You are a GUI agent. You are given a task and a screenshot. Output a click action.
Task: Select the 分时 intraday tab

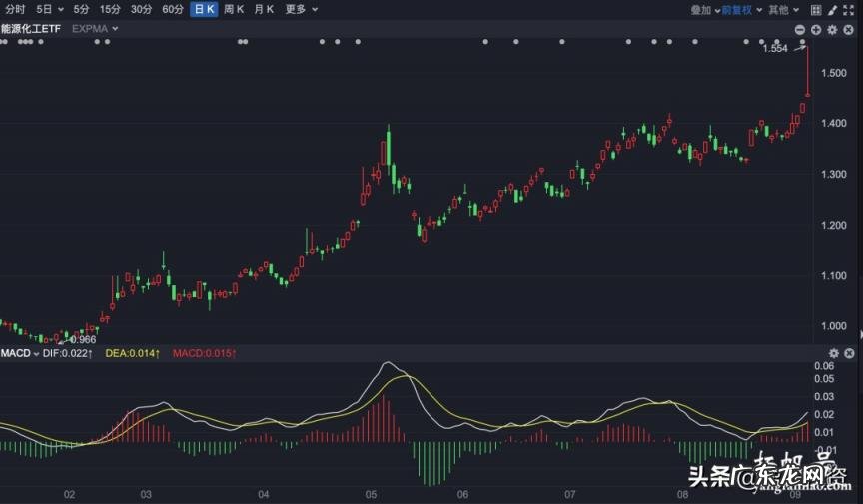pyautogui.click(x=15, y=9)
